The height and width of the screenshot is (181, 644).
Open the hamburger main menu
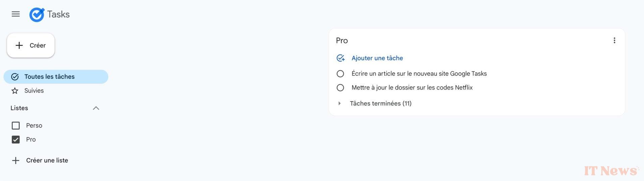[x=15, y=14]
